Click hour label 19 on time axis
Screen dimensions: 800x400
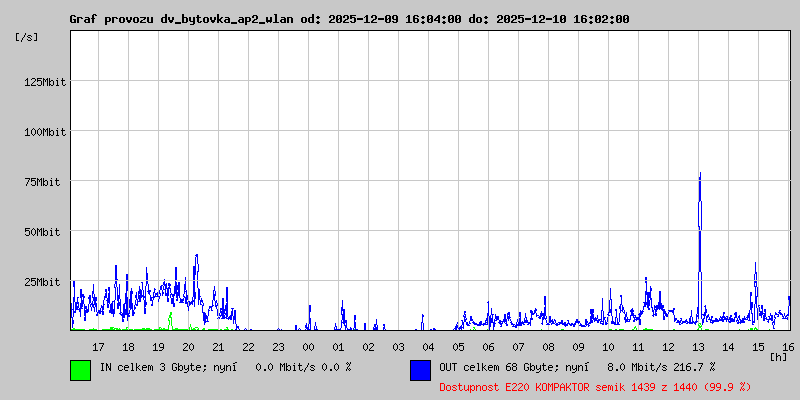(158, 347)
